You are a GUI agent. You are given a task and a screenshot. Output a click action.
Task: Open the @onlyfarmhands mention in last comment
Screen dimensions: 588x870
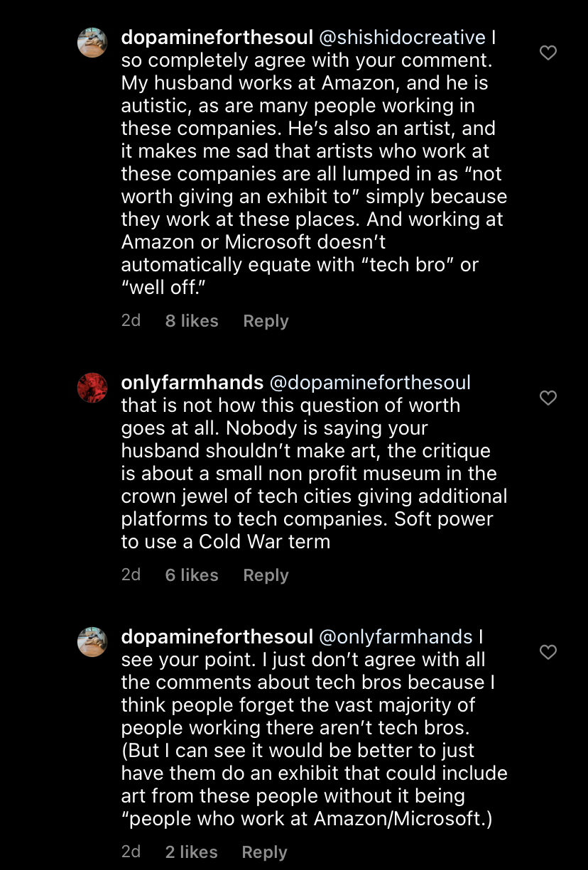[396, 637]
